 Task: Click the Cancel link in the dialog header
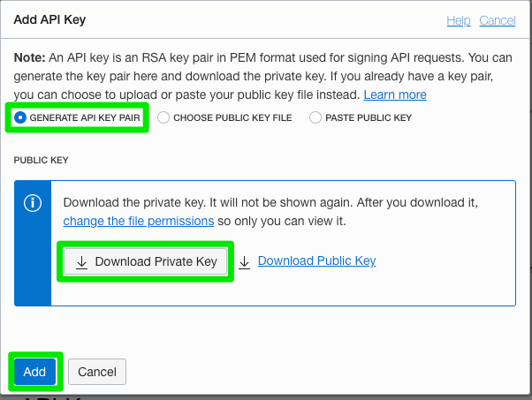click(497, 20)
